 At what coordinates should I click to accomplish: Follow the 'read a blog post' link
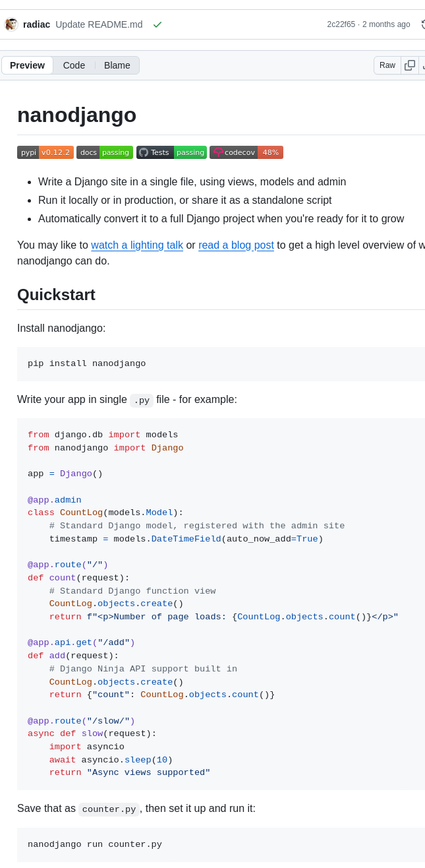coord(236,245)
